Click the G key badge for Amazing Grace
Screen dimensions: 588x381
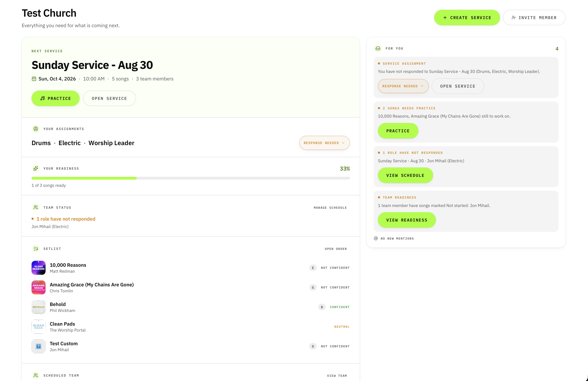313,287
